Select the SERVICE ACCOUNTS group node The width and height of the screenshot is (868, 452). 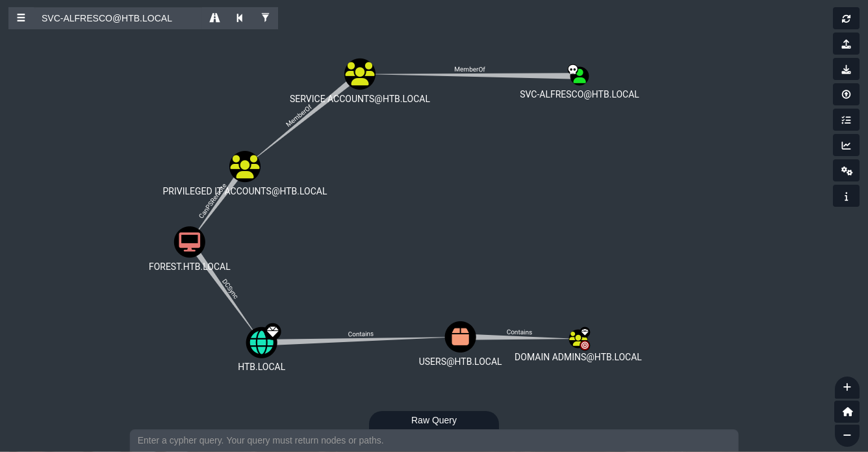360,74
